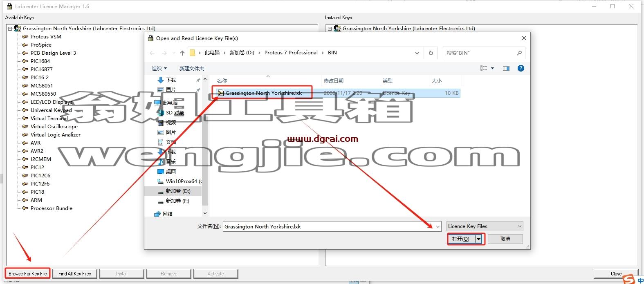
Task: Open the Licence Key Files type dropdown
Action: (485, 226)
